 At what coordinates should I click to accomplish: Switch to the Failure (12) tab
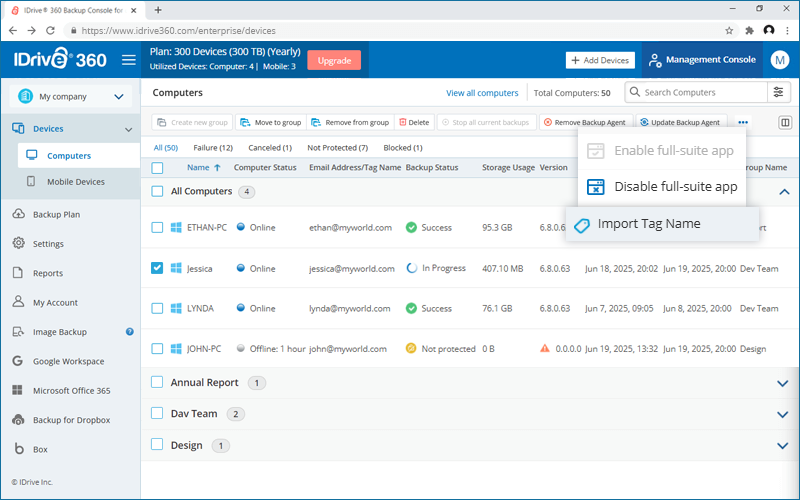[213, 148]
